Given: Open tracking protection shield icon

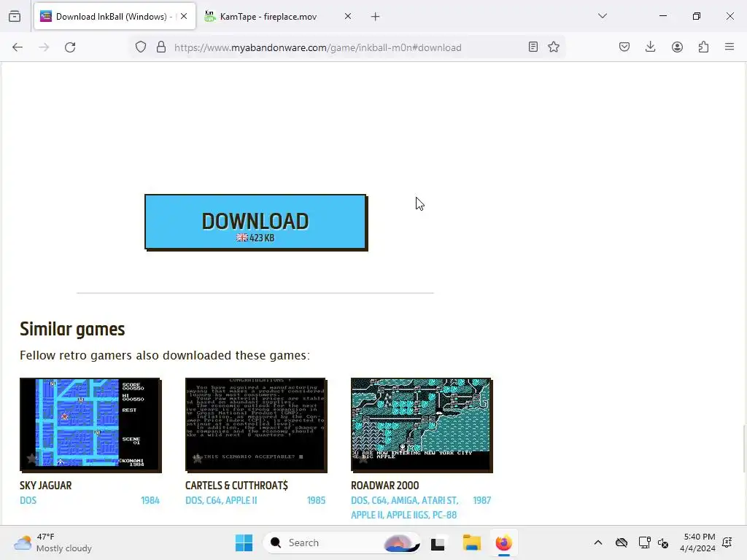Looking at the screenshot, I should [141, 47].
